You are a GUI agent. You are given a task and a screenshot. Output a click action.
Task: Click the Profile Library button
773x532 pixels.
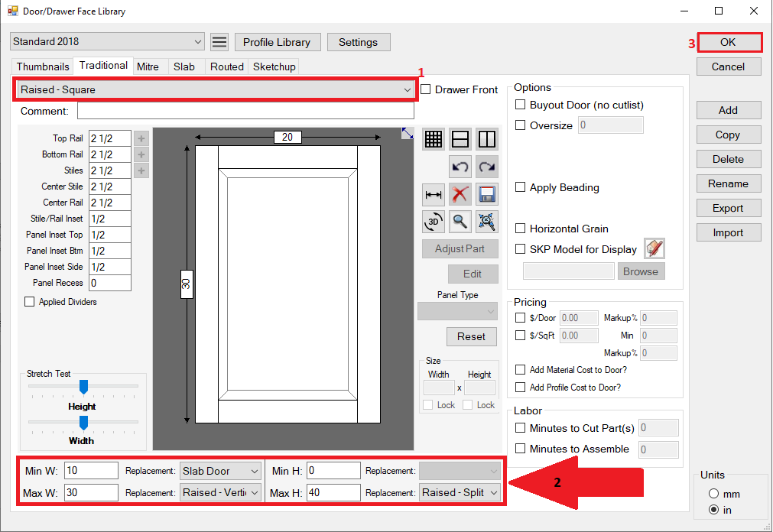(x=277, y=42)
